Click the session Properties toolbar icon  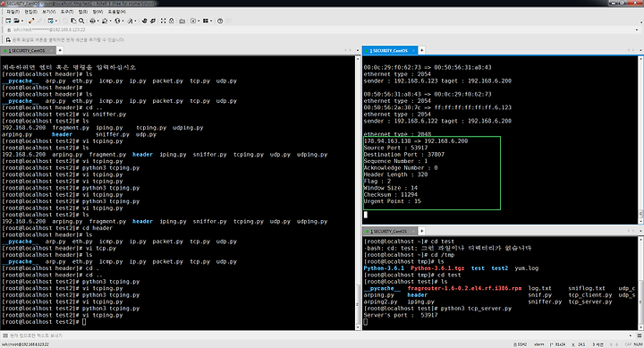click(50, 21)
